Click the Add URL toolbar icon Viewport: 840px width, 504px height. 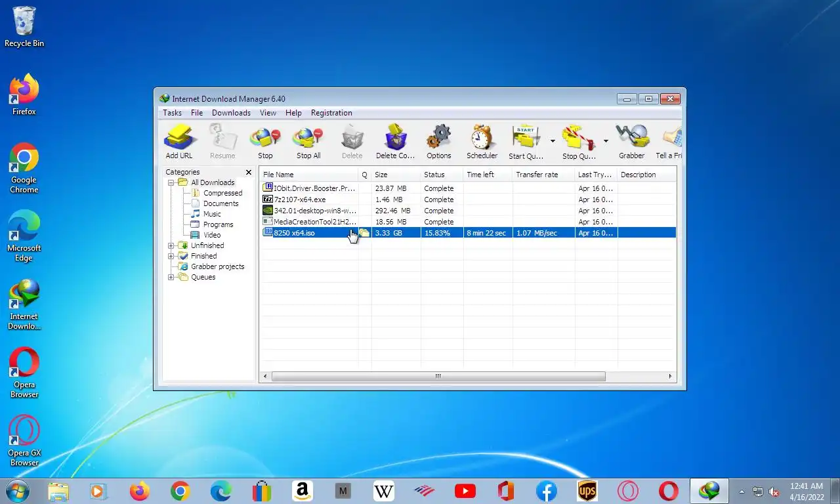click(x=178, y=142)
